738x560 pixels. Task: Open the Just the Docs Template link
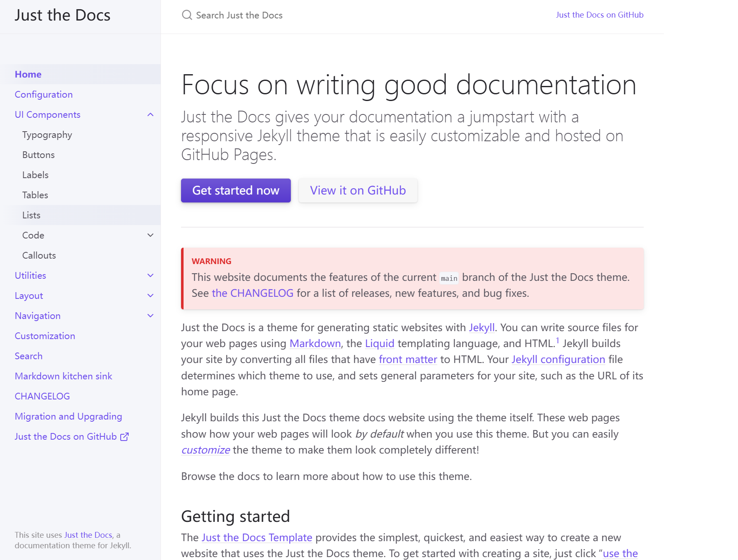click(257, 537)
